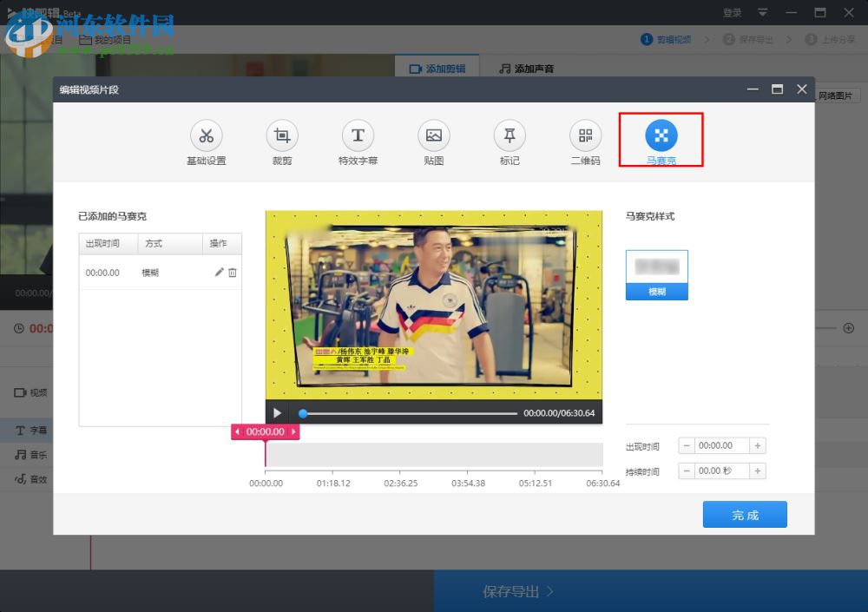
Task: Select the 模糊 mosaic style thumbnail
Action: pyautogui.click(x=656, y=274)
